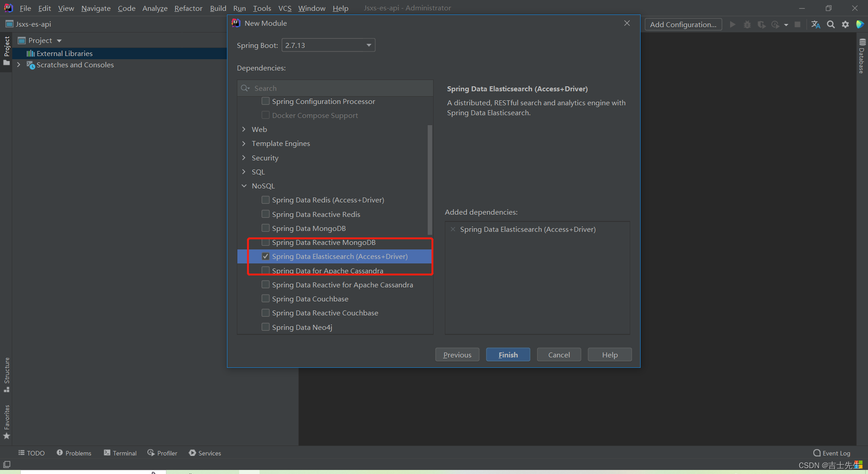Open the File menu

tap(25, 8)
